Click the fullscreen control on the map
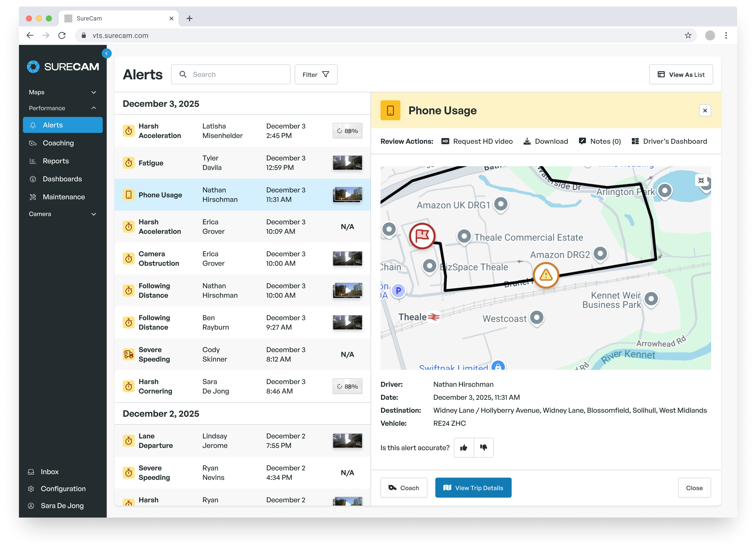The image size is (756, 549). pos(701,180)
